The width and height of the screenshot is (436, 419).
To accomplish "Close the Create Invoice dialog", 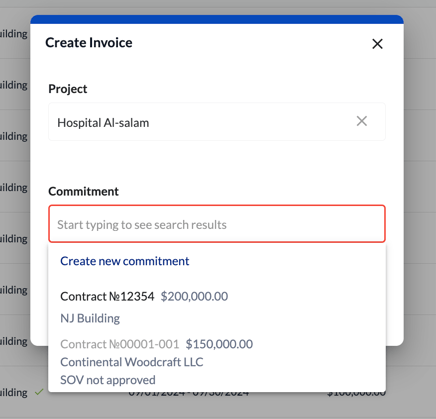I will pos(377,44).
